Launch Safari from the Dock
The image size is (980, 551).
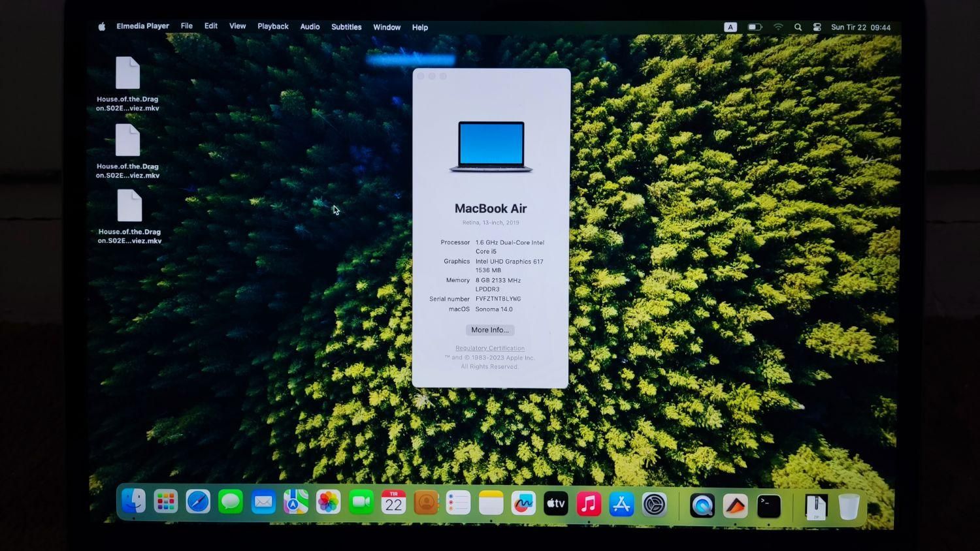point(198,501)
